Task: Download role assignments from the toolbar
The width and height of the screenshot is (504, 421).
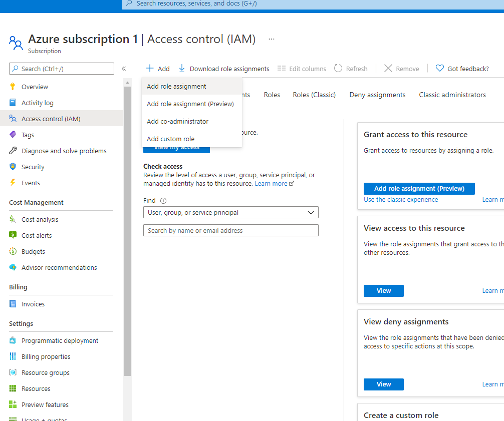Action: click(224, 69)
